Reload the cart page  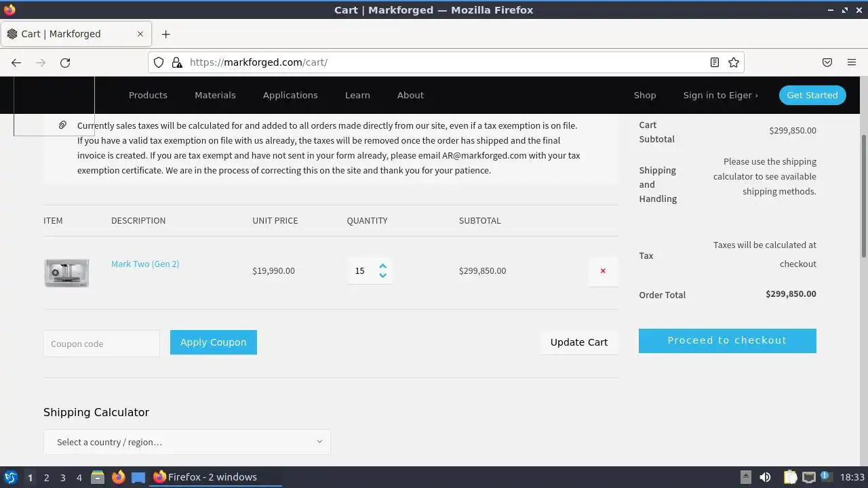tap(65, 62)
